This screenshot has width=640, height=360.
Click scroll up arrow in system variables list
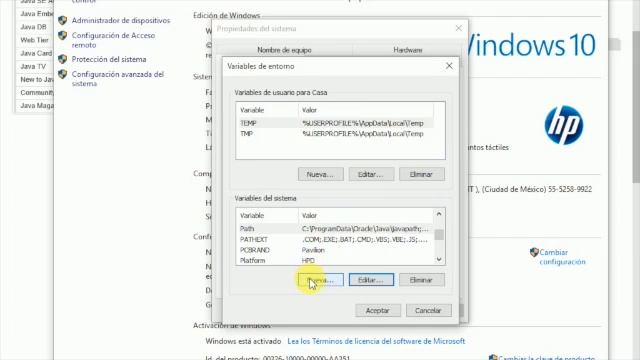[439, 214]
